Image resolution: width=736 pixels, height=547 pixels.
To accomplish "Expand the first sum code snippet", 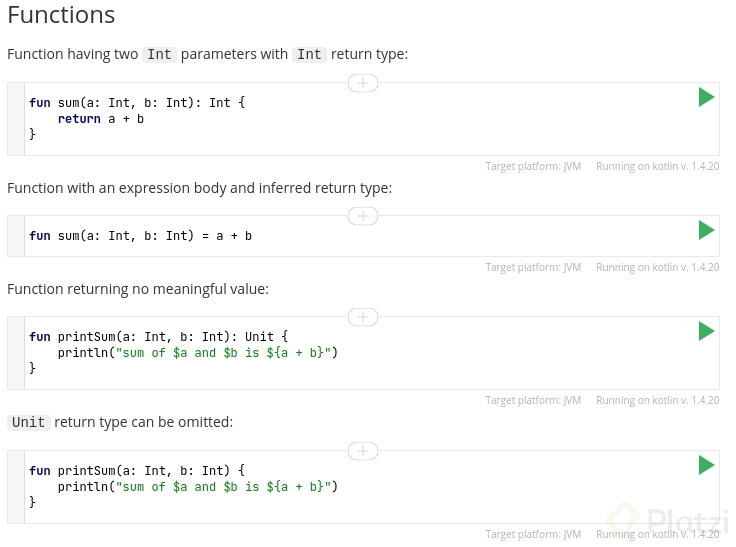I will (362, 83).
